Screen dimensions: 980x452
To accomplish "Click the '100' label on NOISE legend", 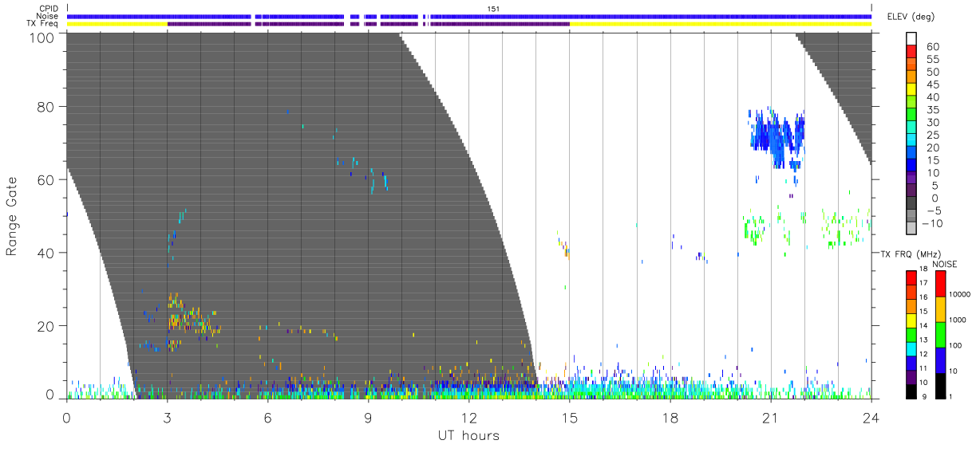I will click(955, 344).
